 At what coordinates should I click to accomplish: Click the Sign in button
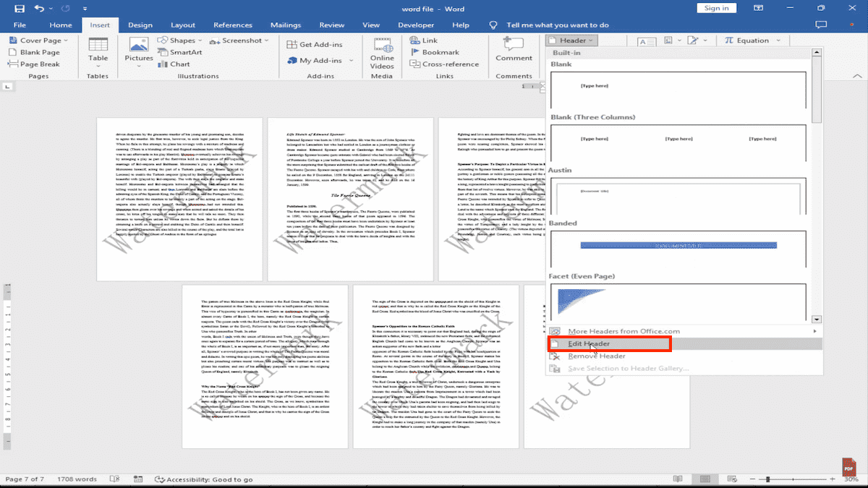coord(716,8)
